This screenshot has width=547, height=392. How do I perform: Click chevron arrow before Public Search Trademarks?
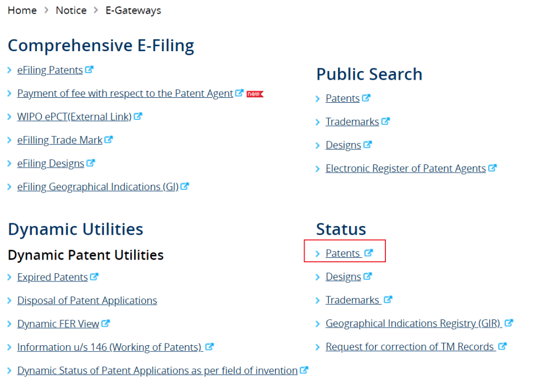(x=317, y=122)
